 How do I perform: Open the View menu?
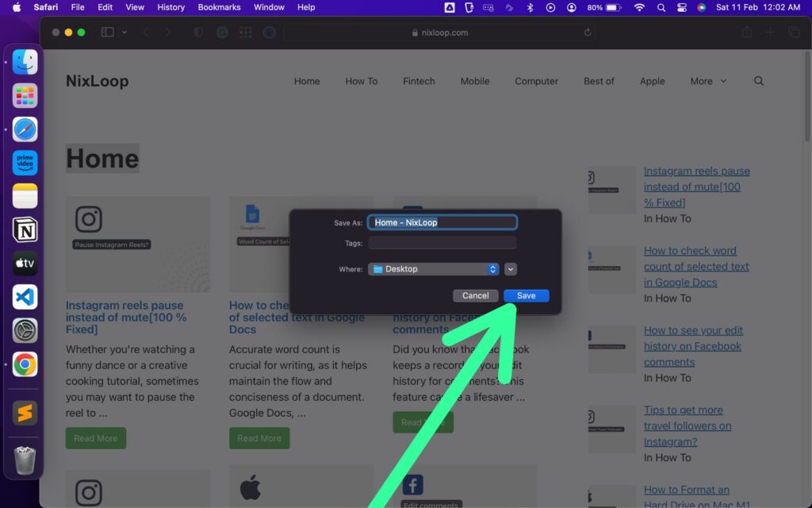click(135, 7)
